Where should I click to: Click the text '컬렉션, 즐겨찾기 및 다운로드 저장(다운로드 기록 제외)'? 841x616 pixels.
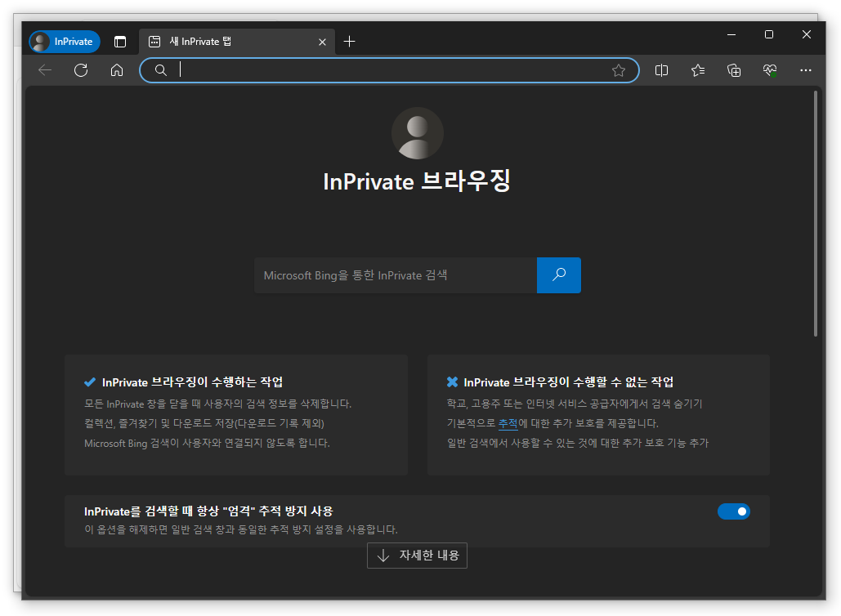point(204,423)
